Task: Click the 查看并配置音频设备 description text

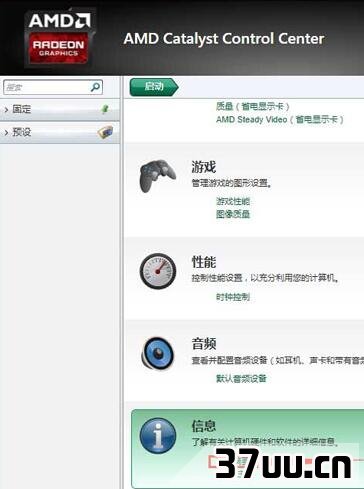Action: [x=277, y=360]
